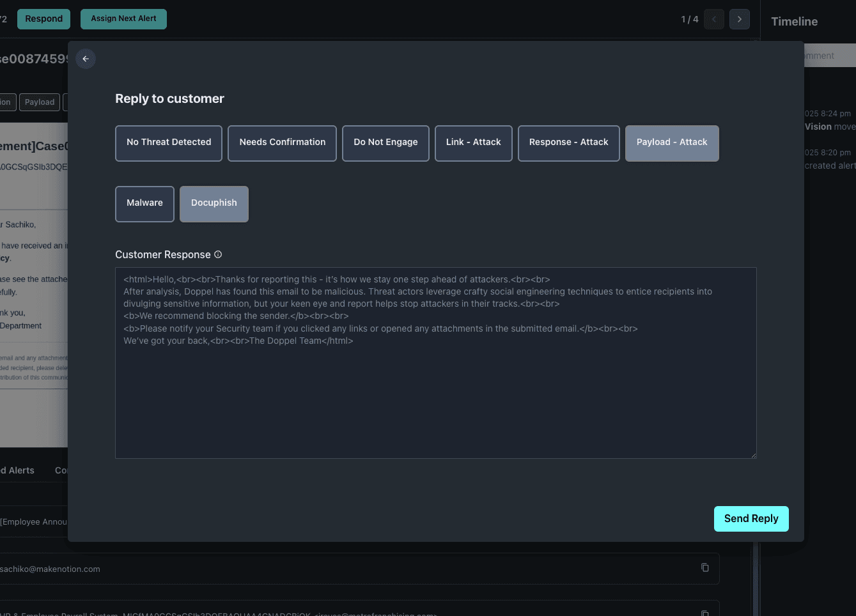The image size is (856, 616).
Task: Click the info icon beside Customer Response
Action: click(x=218, y=254)
